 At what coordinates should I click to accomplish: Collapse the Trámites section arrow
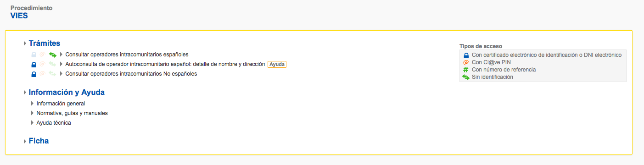(25, 44)
